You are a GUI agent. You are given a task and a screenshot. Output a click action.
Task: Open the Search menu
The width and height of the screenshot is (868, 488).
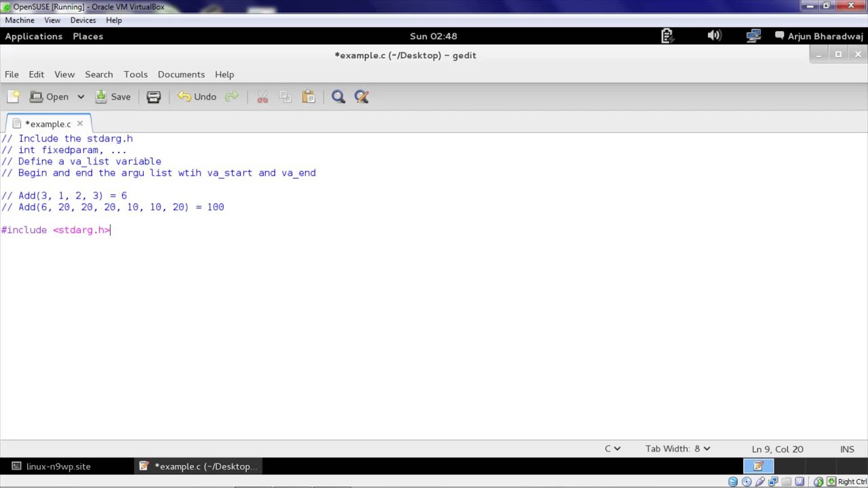click(99, 75)
